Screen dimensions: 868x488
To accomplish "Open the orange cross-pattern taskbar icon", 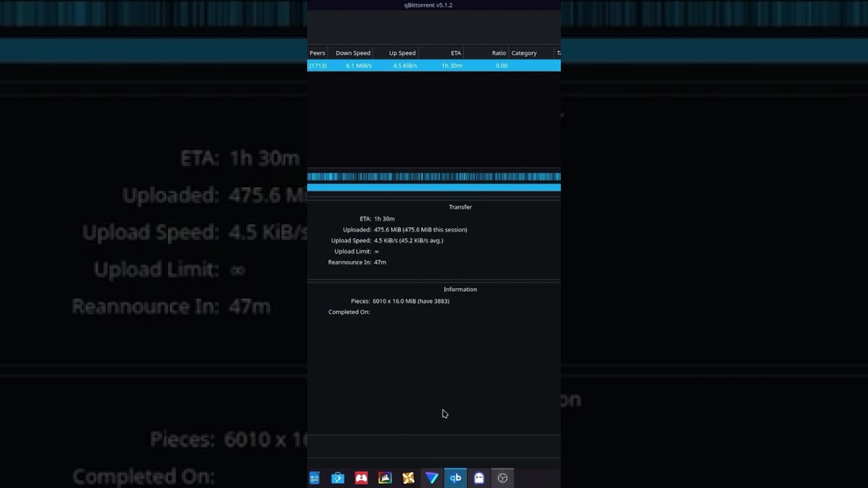I will (x=408, y=478).
